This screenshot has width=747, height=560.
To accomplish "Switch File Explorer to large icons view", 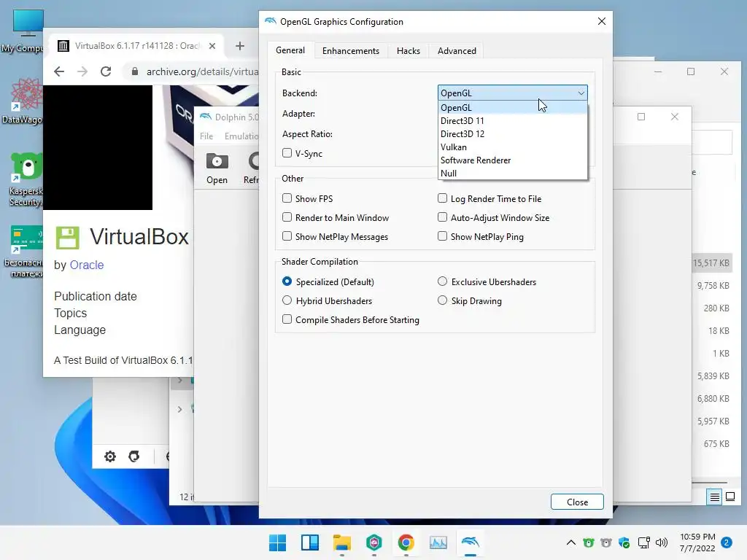I will click(730, 497).
